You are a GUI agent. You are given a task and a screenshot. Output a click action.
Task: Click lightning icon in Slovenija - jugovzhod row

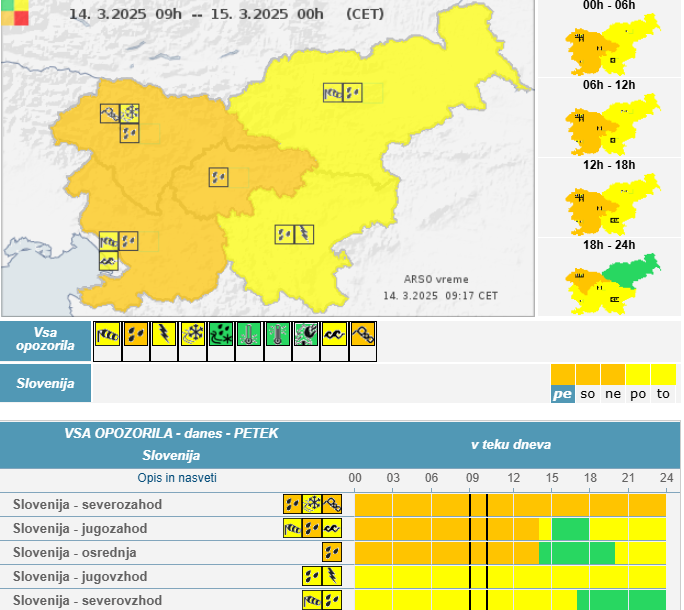[x=332, y=576]
